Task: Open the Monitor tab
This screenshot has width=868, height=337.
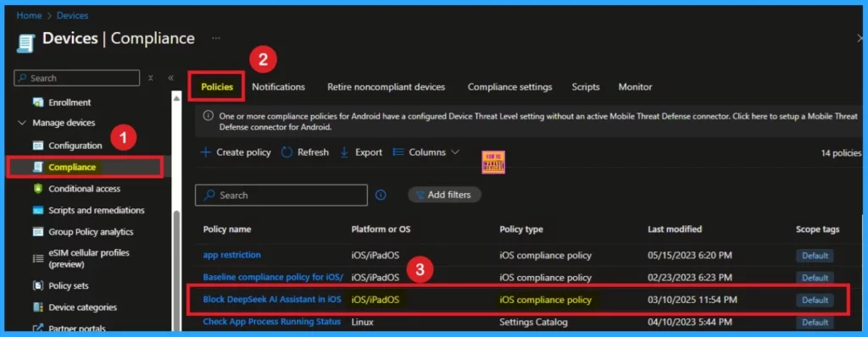Action: pos(635,87)
